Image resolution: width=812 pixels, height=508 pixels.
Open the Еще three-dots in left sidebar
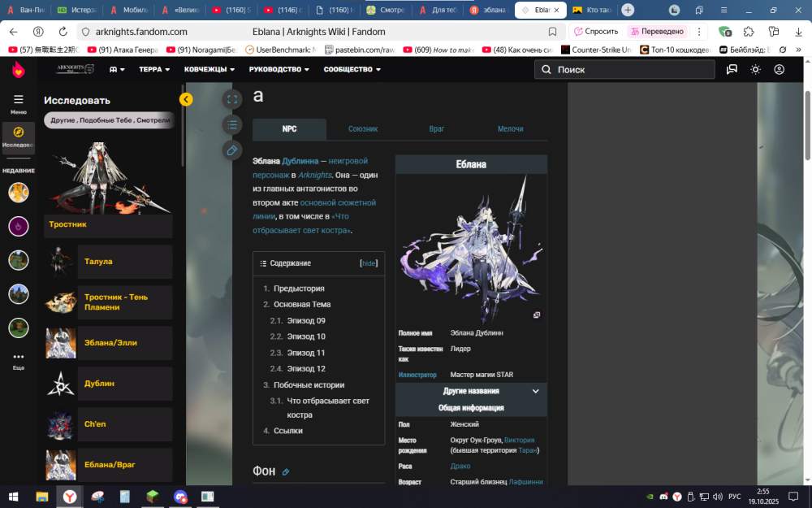click(x=18, y=362)
